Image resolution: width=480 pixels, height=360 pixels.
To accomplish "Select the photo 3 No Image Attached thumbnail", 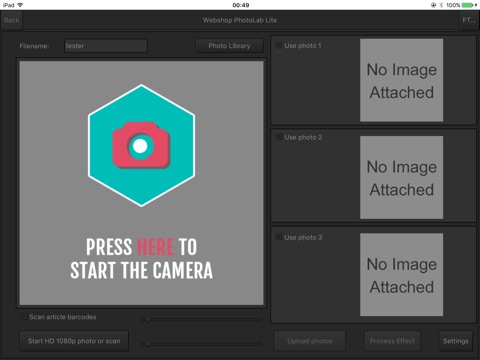I will (x=402, y=275).
